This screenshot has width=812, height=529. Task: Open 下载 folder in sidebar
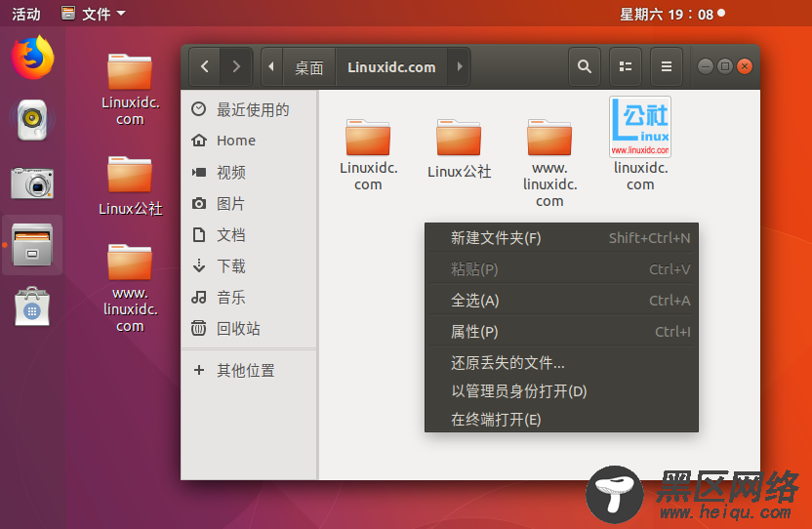[249, 265]
